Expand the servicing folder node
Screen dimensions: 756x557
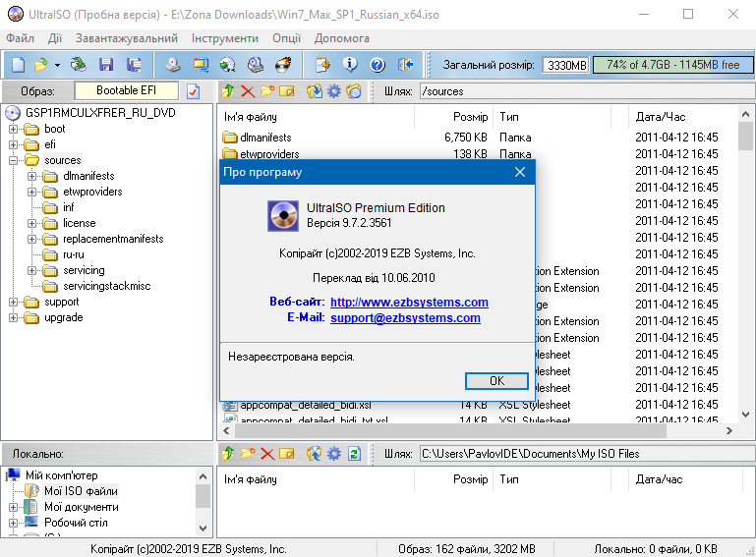(31, 271)
